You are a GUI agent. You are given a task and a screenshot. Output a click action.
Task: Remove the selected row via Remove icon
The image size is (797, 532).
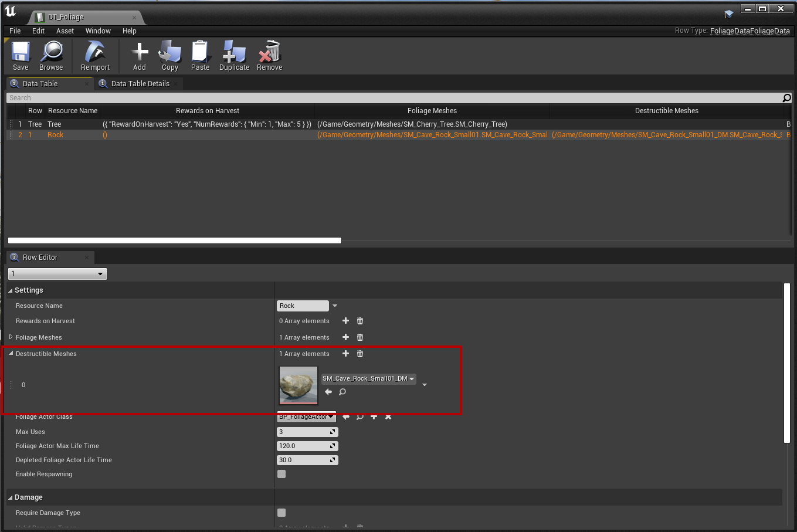[269, 56]
